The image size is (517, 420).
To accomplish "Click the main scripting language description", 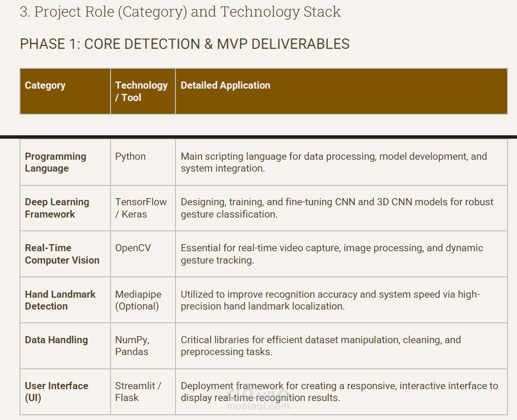I will click(333, 162).
